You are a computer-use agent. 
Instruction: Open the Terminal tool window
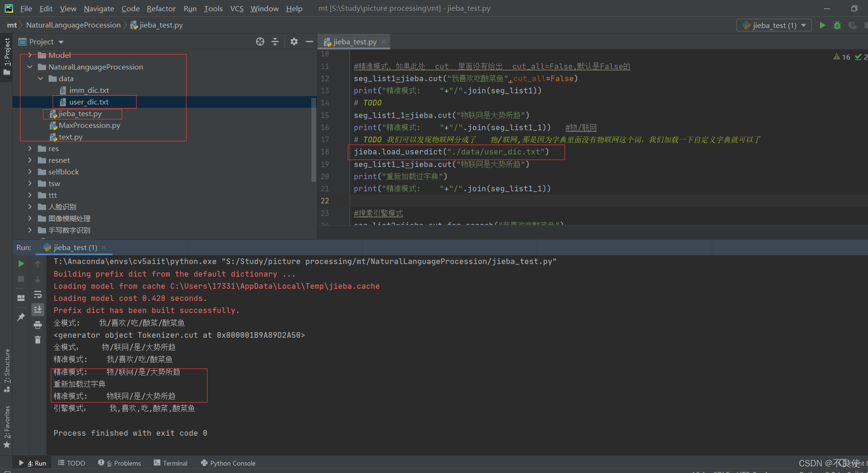(x=171, y=463)
